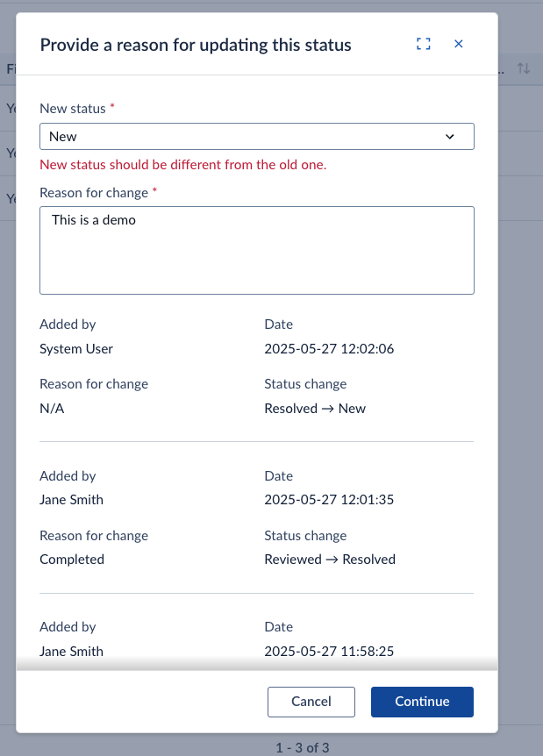This screenshot has height=756, width=543.
Task: Click the dialog title about updating status
Action: 196,45
